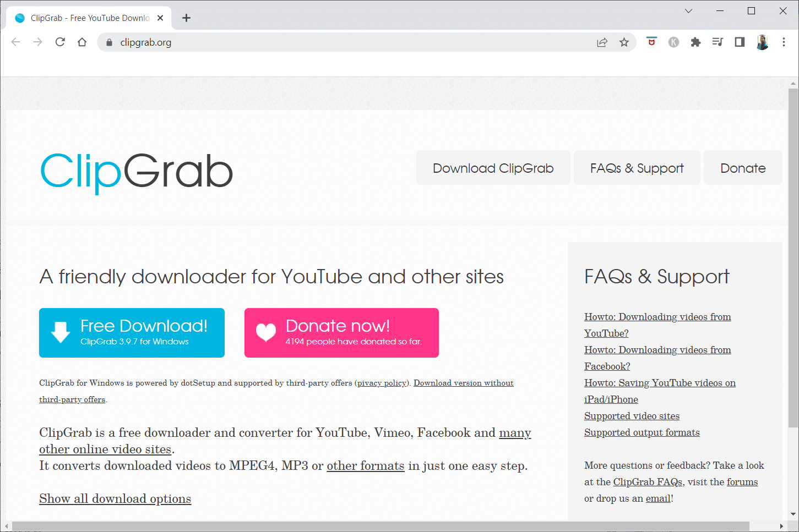Go forward to the next page
This screenshot has width=799, height=532.
38,42
